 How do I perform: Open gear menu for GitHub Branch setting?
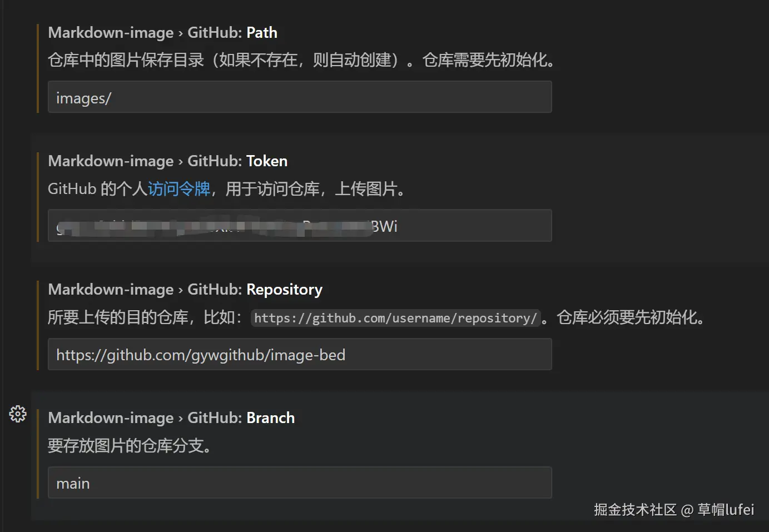pyautogui.click(x=18, y=414)
